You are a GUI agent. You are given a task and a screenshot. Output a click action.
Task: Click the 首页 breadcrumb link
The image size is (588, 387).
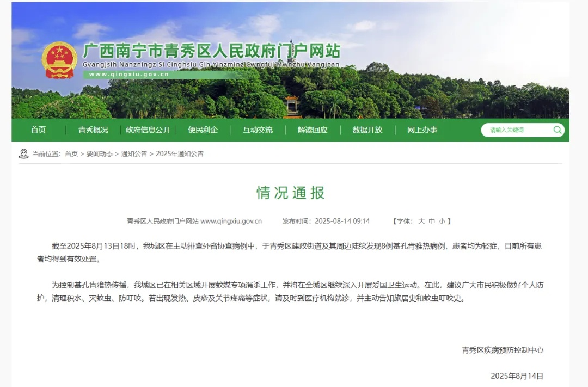coord(71,154)
